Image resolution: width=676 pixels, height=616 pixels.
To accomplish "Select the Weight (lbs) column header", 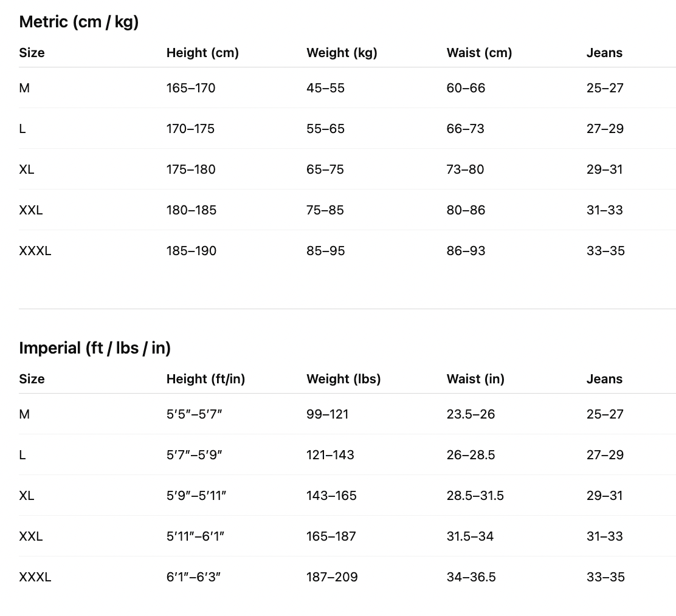I will 343,379.
